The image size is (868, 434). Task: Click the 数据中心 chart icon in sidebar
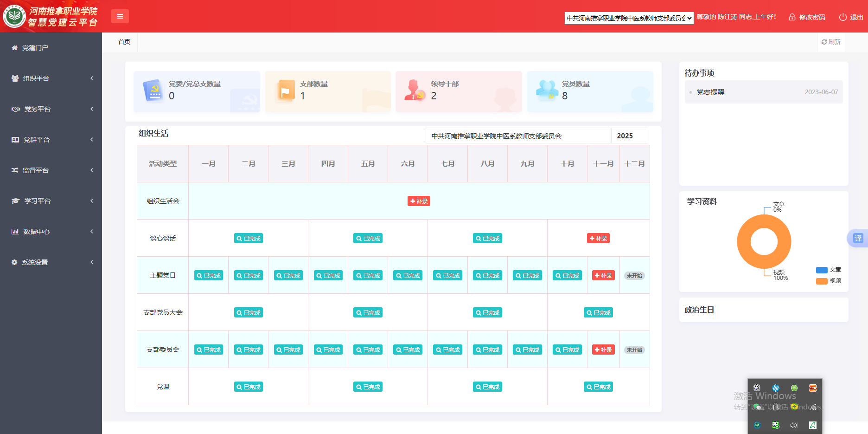coord(15,232)
